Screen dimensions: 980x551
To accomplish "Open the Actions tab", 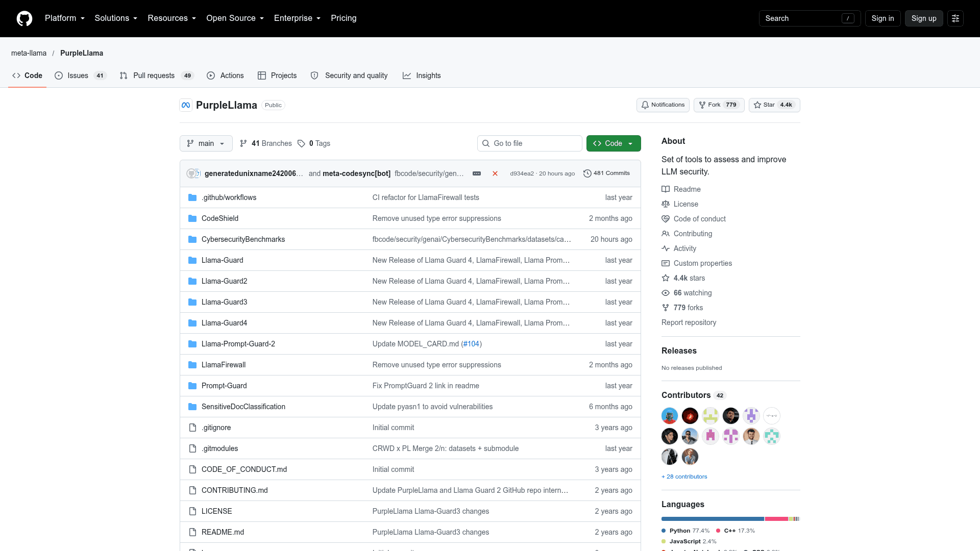I will [225, 76].
